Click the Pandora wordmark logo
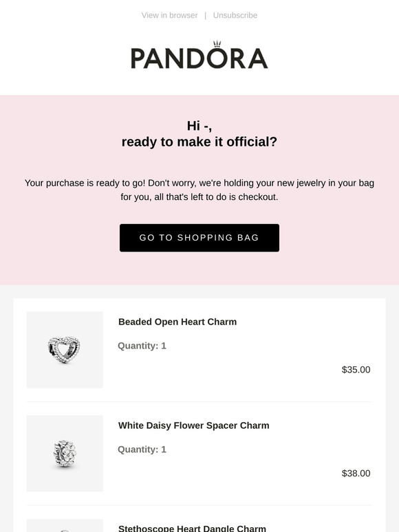 [x=199, y=55]
